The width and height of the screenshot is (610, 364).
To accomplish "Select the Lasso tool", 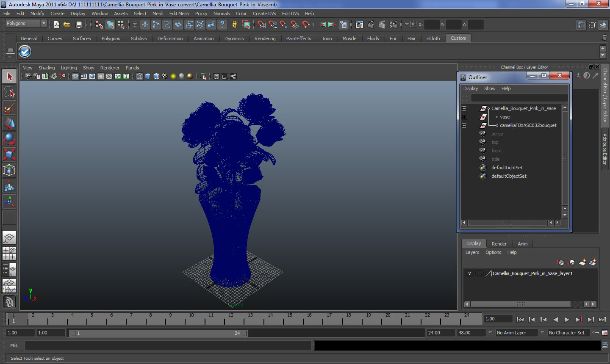I will (9, 92).
